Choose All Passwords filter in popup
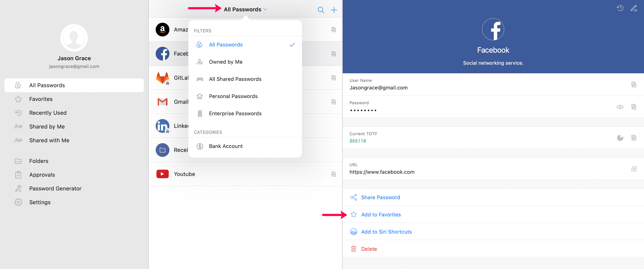The height and width of the screenshot is (269, 644). click(245, 45)
